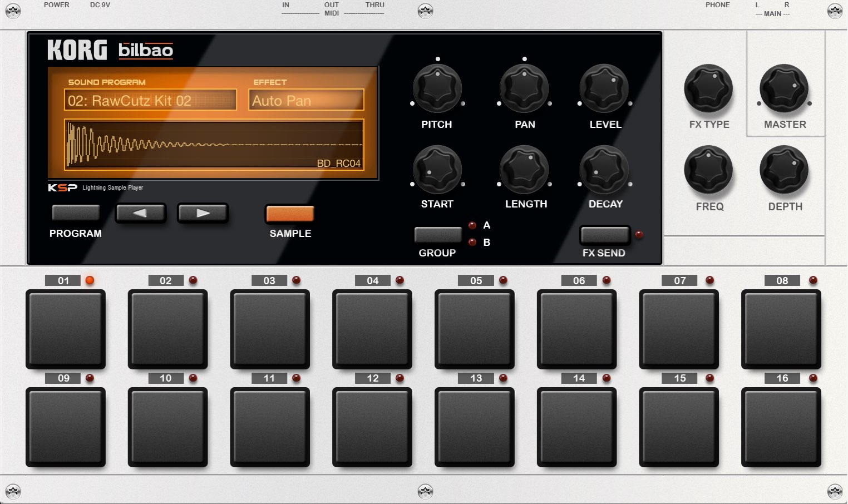848x504 pixels.
Task: Switch pad group with GROUP button
Action: click(438, 235)
